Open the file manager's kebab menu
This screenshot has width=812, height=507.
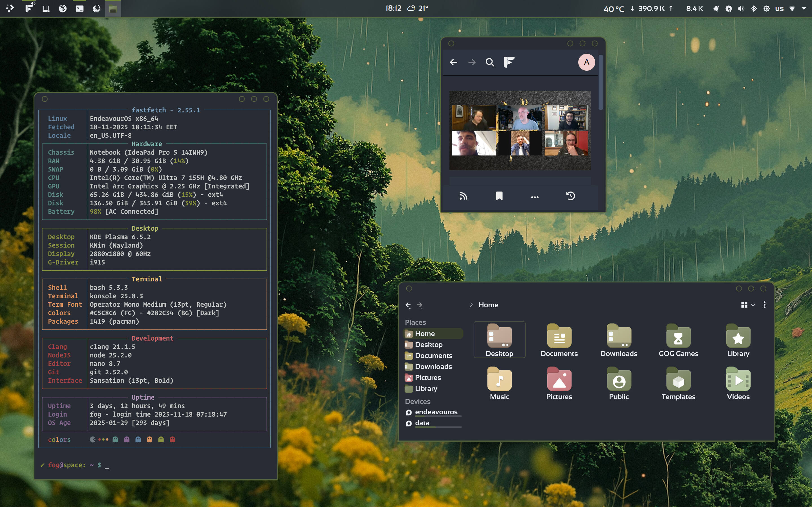pyautogui.click(x=764, y=305)
